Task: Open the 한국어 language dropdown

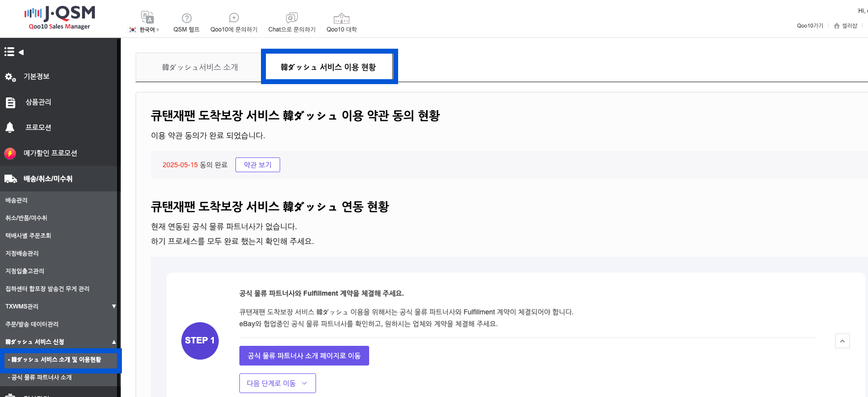Action: pyautogui.click(x=145, y=30)
